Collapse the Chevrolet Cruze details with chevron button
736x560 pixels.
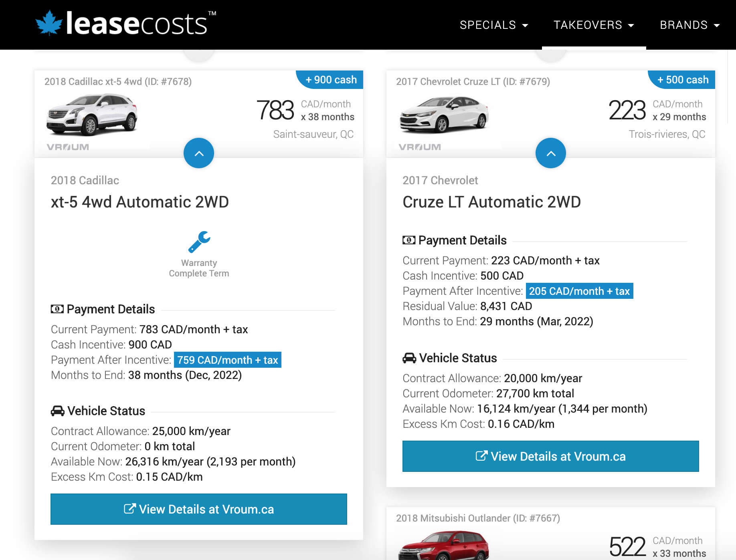coord(551,153)
